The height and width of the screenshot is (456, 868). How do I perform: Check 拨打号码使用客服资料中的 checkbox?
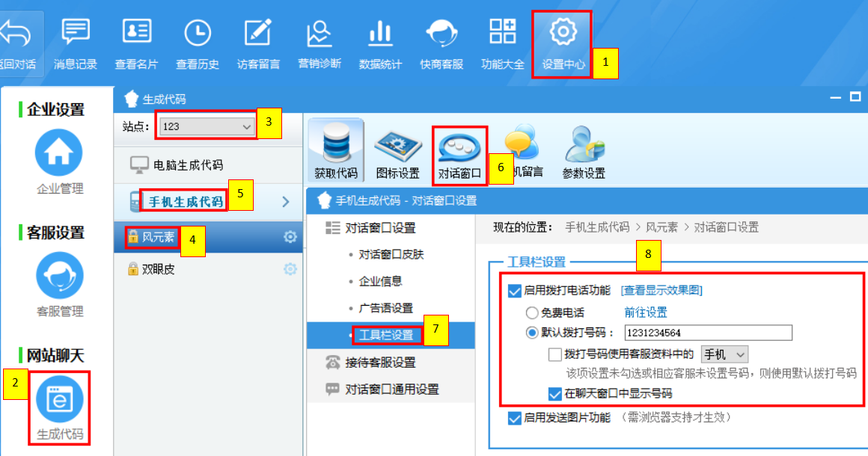554,354
